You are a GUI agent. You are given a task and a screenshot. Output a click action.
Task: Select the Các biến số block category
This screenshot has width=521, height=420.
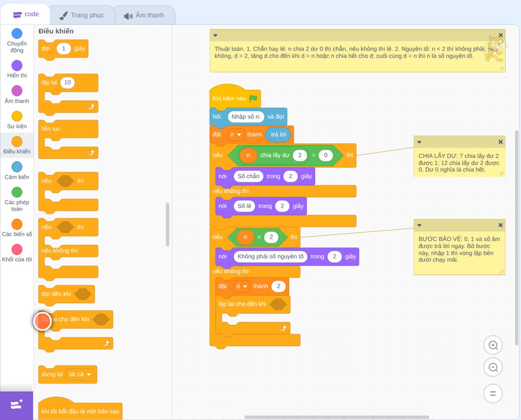(x=17, y=228)
